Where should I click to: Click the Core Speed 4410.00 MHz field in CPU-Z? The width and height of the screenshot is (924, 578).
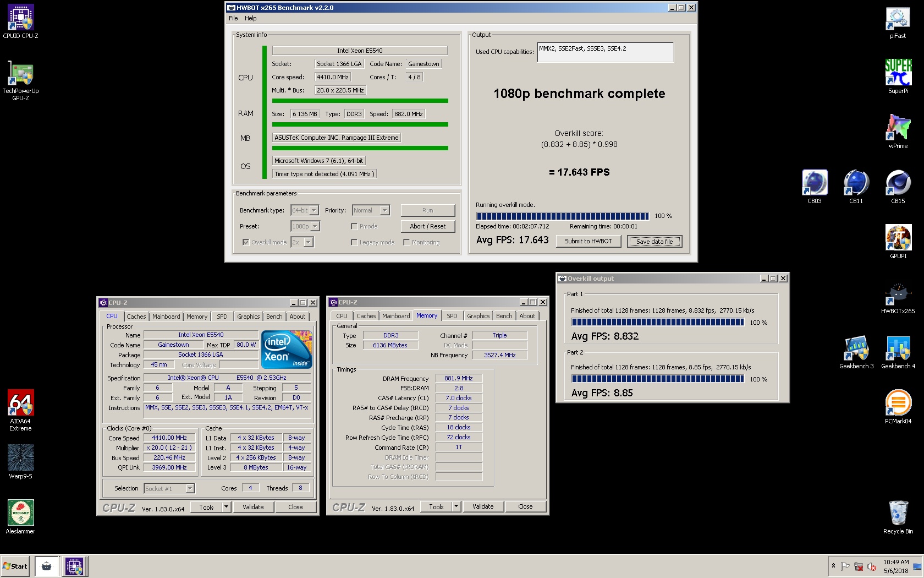point(169,438)
